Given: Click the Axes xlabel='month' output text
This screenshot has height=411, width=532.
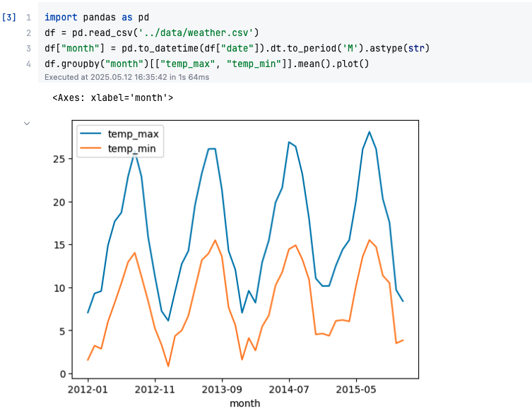Looking at the screenshot, I should click(112, 98).
